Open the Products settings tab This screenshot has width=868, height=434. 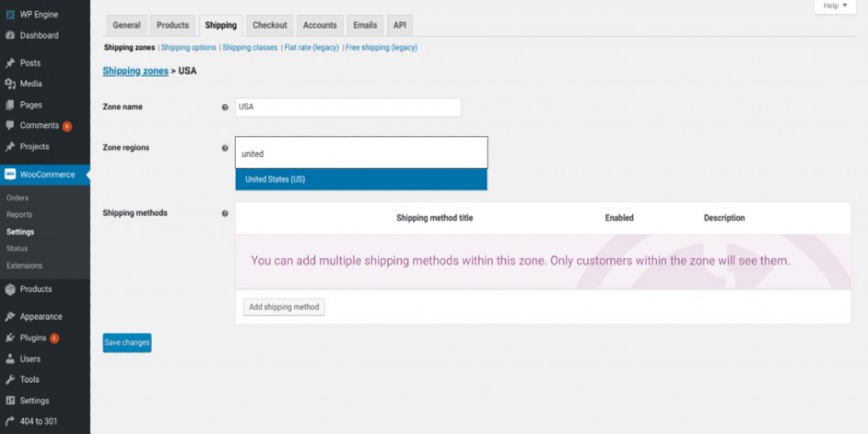click(x=172, y=25)
